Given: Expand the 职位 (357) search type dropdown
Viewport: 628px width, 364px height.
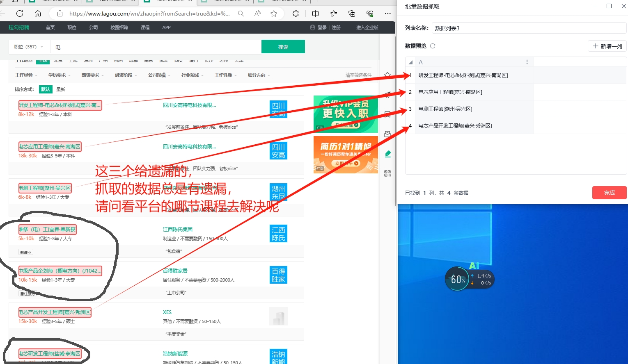Looking at the screenshot, I should tap(28, 47).
